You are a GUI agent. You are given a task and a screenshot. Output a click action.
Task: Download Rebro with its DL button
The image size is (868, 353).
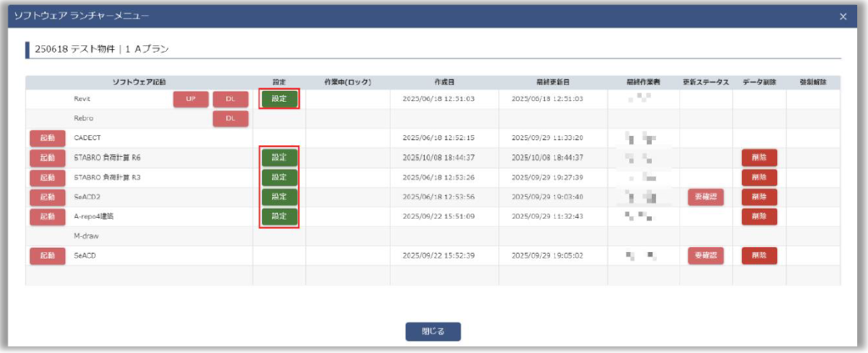click(x=231, y=119)
